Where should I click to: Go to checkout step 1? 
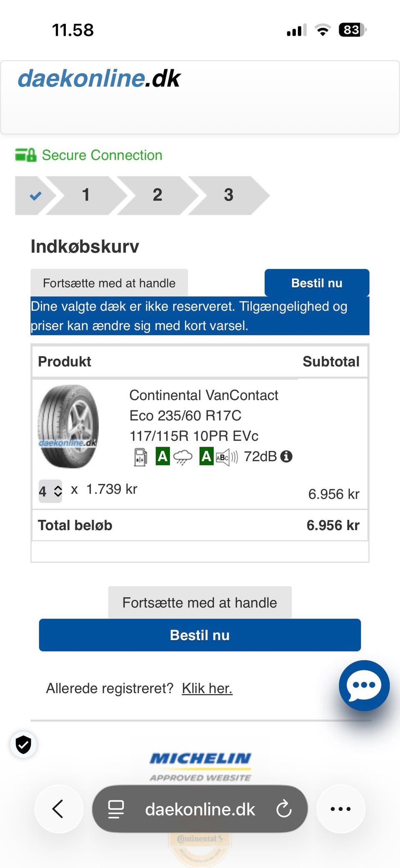[x=86, y=195]
